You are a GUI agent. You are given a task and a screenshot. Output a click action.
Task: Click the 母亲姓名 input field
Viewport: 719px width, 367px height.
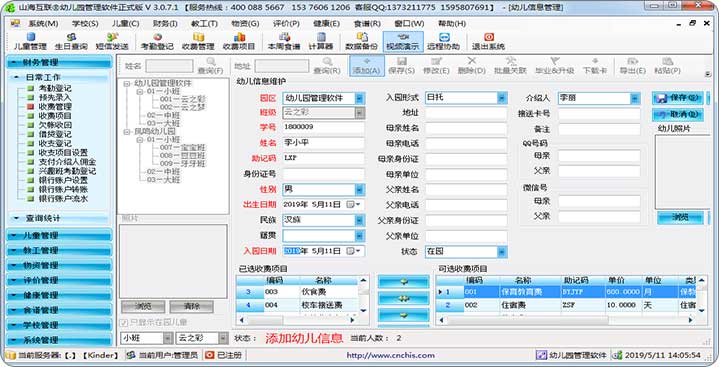click(x=466, y=128)
